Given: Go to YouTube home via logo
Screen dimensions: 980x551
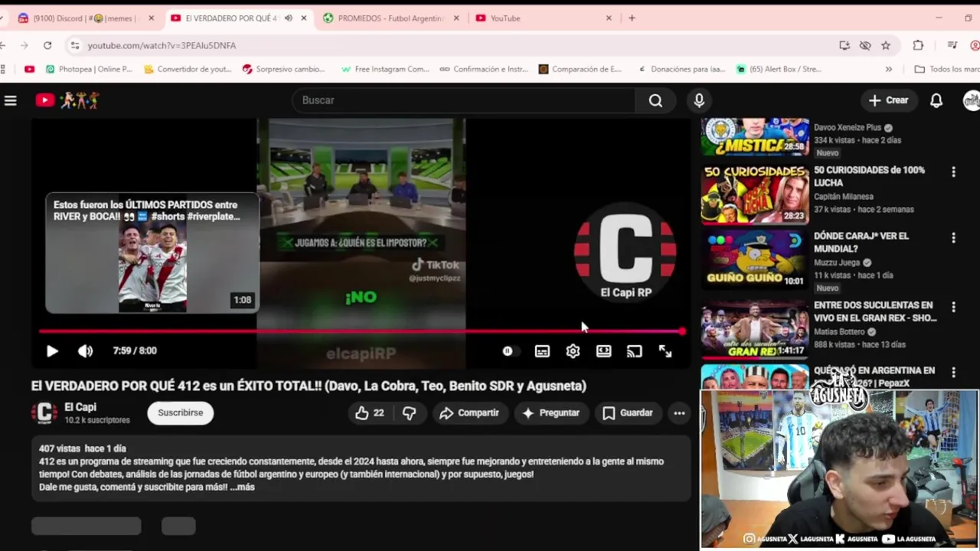Looking at the screenshot, I should (x=67, y=100).
